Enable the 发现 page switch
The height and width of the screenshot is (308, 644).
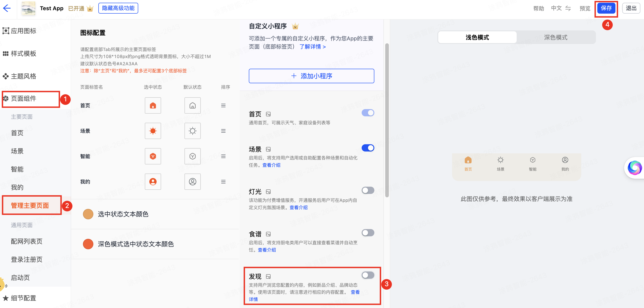[368, 275]
